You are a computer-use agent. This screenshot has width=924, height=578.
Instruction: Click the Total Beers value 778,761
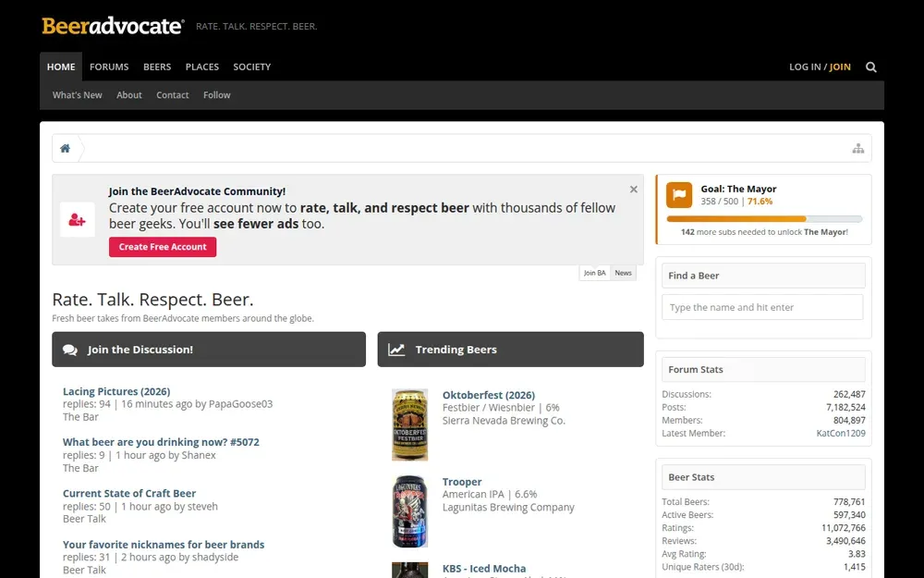click(849, 502)
